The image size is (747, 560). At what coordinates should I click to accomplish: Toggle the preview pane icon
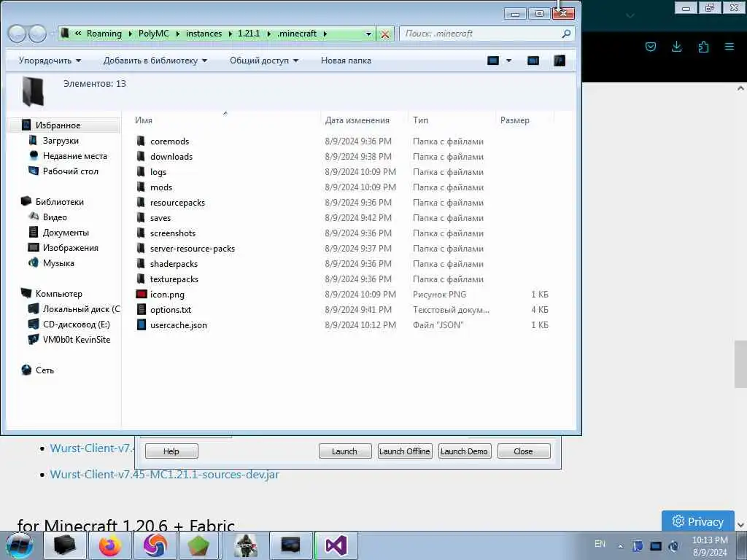pyautogui.click(x=533, y=61)
